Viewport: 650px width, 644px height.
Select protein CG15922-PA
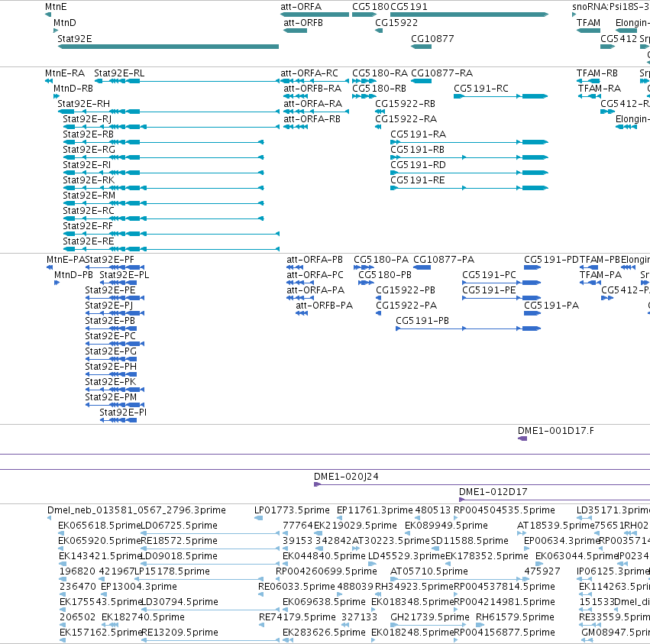coord(379,313)
